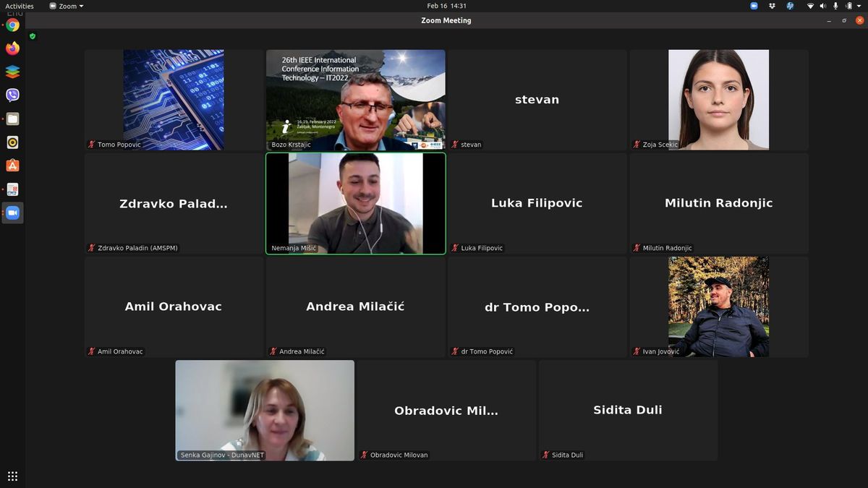Click muted mic icon beside Luka Filipovic

tap(455, 248)
